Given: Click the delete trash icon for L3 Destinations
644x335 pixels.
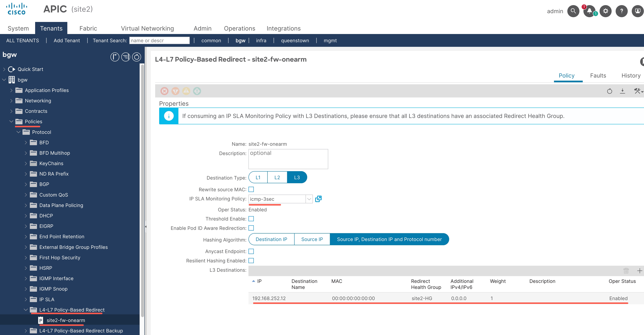Looking at the screenshot, I should (x=626, y=271).
